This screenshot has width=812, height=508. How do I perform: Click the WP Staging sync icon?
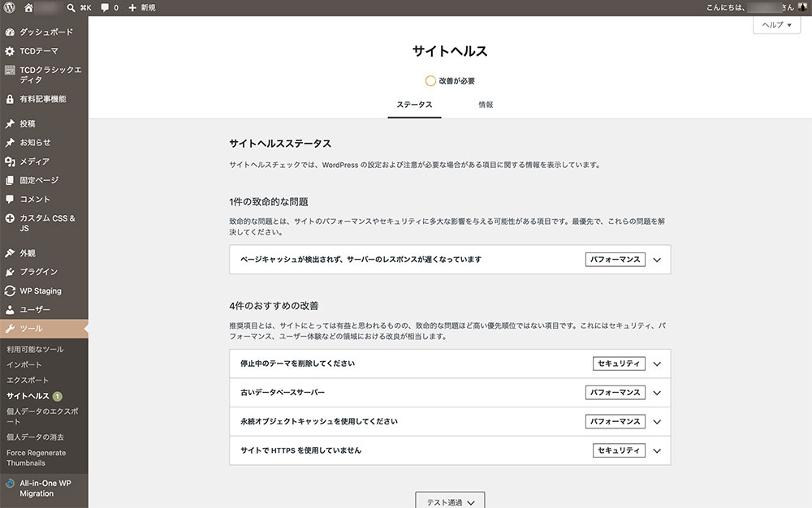[x=10, y=291]
